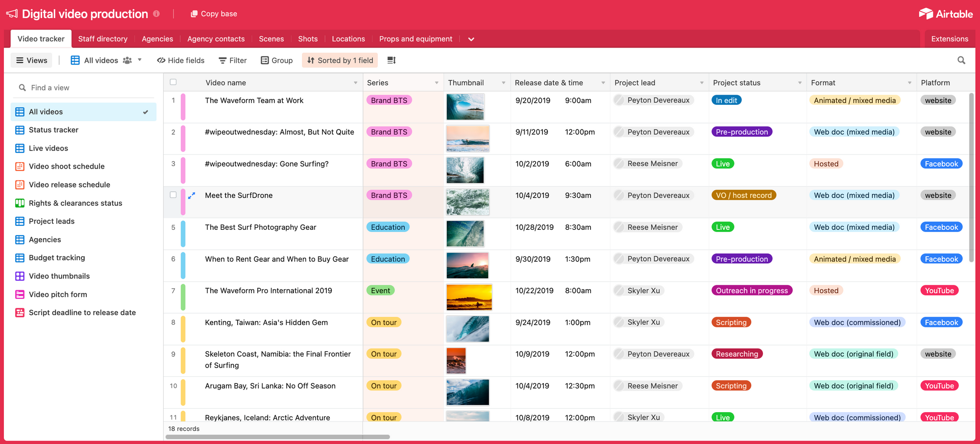
Task: Click YouTube platform tag in row 7
Action: tap(939, 291)
